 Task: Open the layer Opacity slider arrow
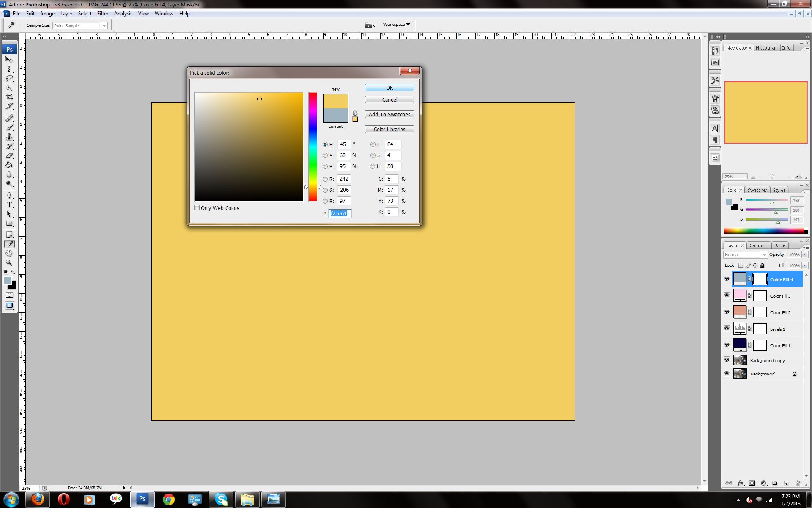[805, 254]
